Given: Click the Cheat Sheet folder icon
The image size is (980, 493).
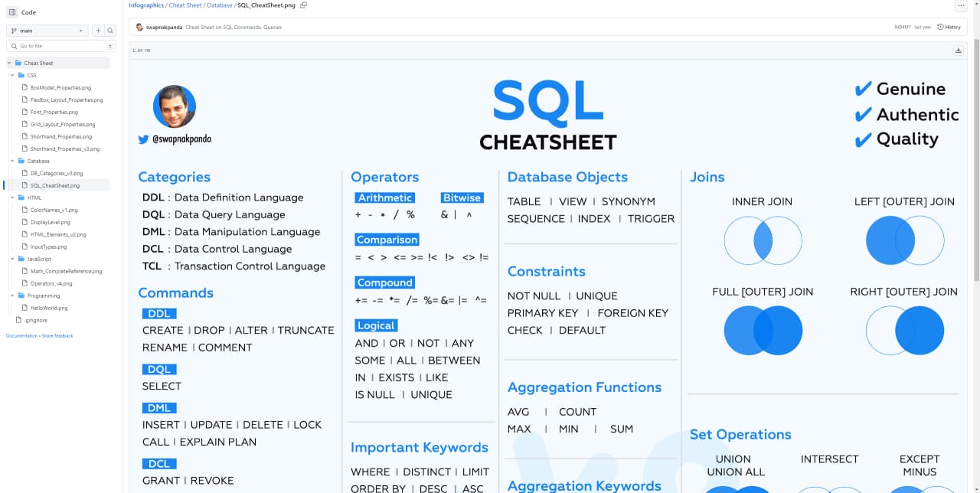Looking at the screenshot, I should coord(18,63).
